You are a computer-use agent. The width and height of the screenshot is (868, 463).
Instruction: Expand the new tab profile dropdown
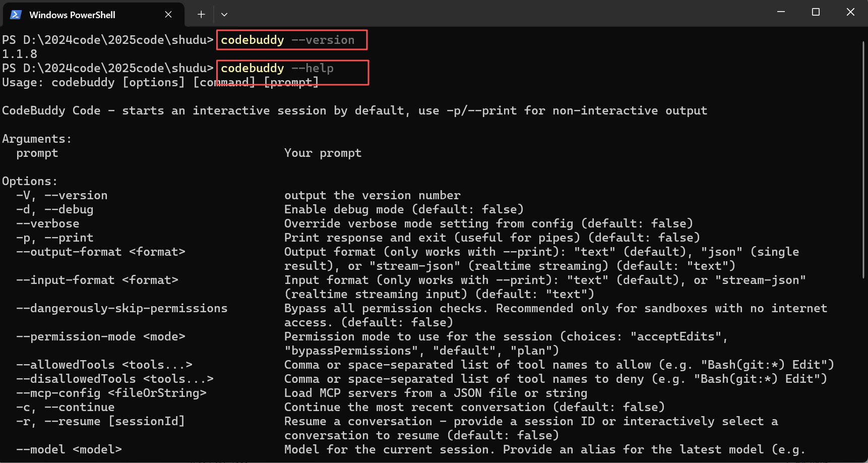tap(224, 15)
